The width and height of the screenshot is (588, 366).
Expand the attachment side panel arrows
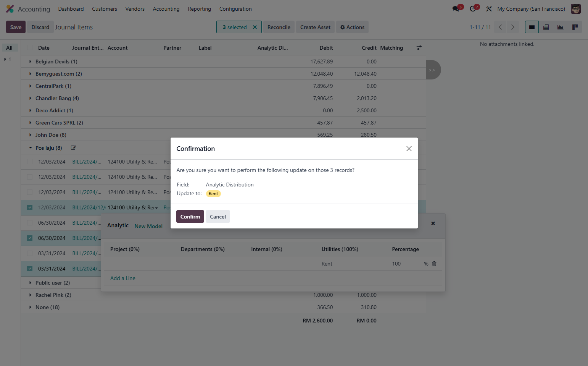[x=433, y=70]
